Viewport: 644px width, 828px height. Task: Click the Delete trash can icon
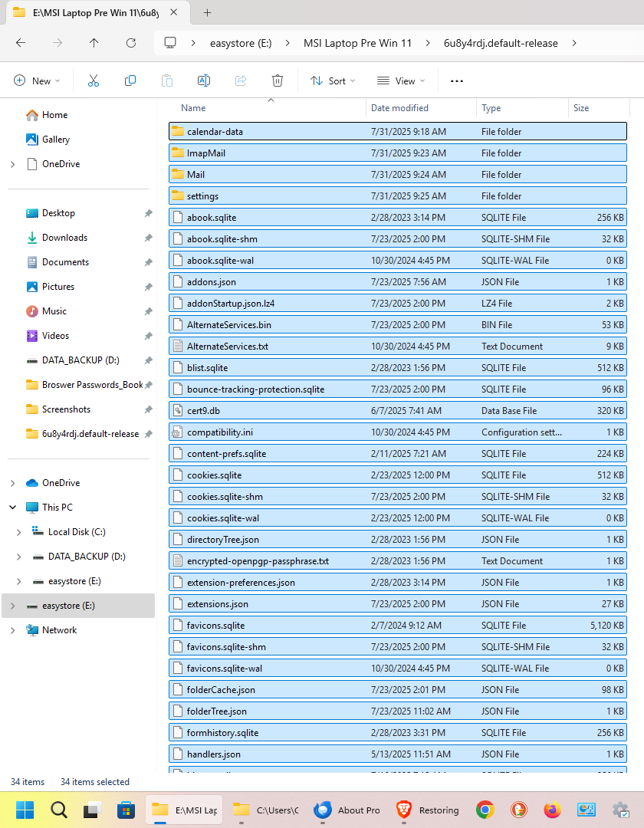(277, 80)
